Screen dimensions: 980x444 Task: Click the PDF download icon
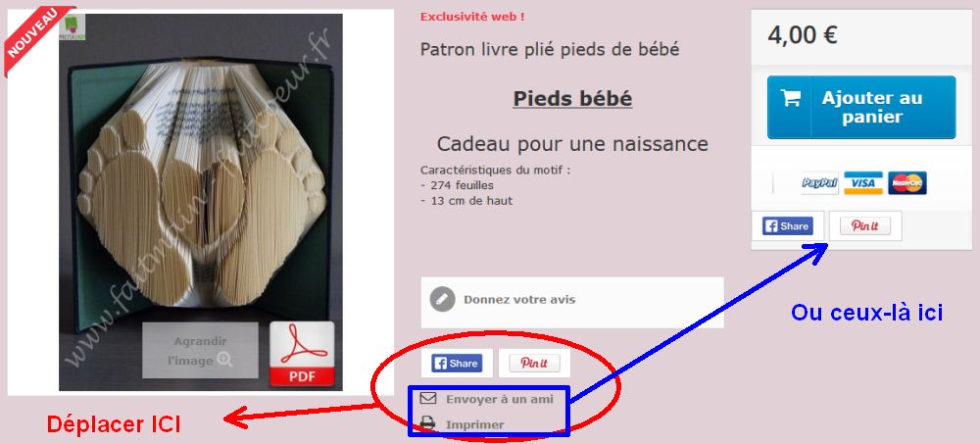point(302,354)
